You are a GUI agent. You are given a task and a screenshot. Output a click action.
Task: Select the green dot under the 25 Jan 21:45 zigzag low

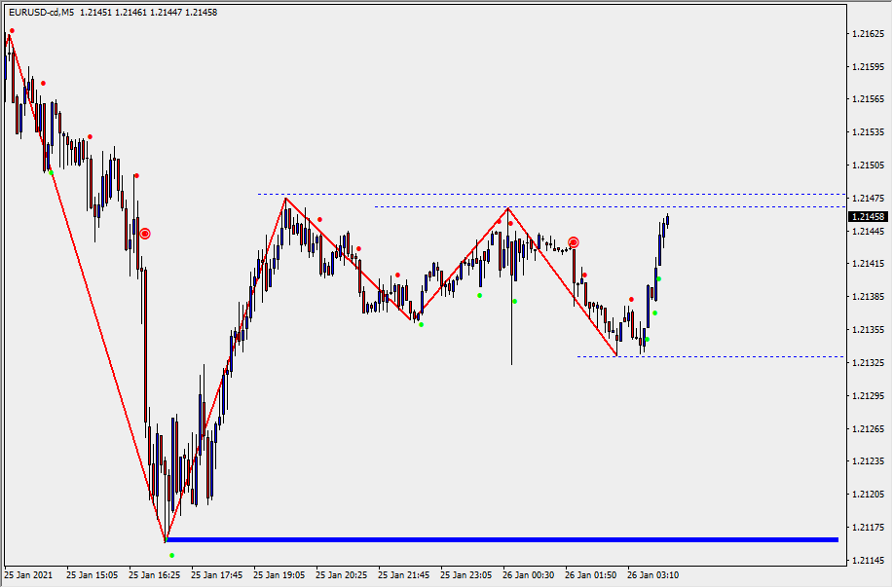(x=421, y=324)
